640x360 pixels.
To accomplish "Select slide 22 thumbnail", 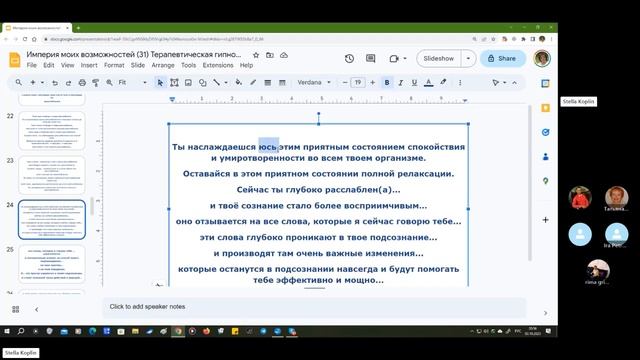I will 52,131.
